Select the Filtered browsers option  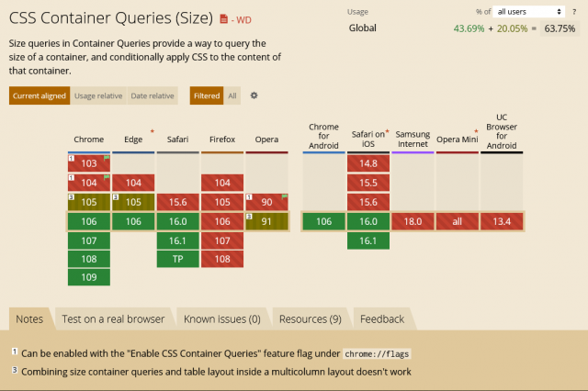207,95
